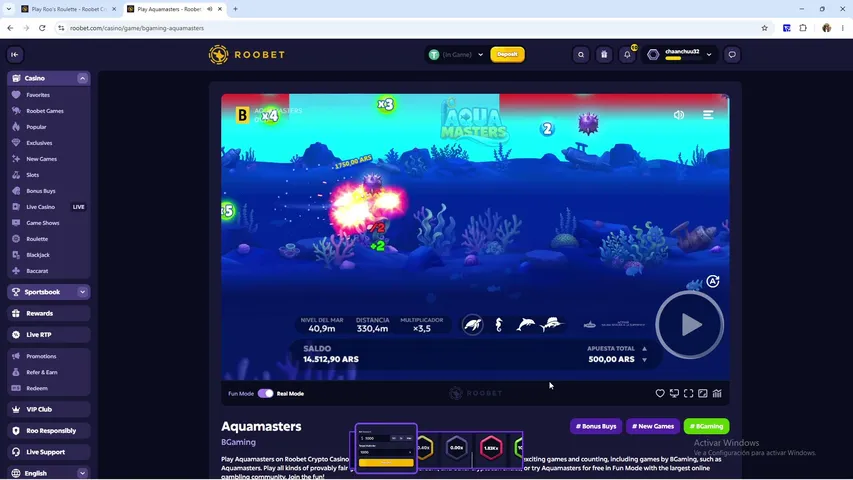The width and height of the screenshot is (853, 480).
Task: Open the search icon in header
Action: click(581, 54)
